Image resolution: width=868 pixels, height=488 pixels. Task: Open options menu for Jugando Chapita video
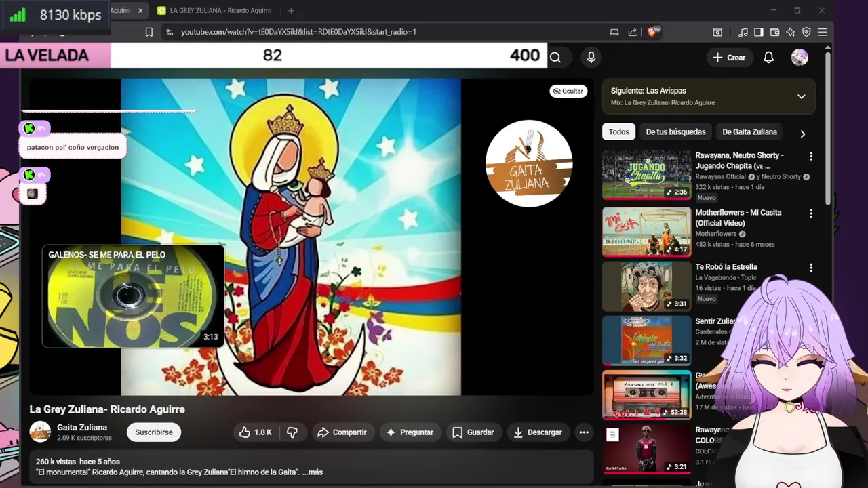811,157
